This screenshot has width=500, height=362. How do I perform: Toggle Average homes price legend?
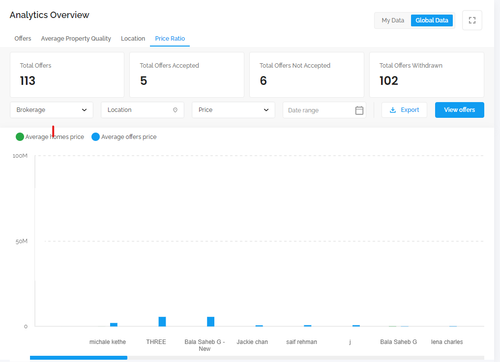[x=50, y=137]
